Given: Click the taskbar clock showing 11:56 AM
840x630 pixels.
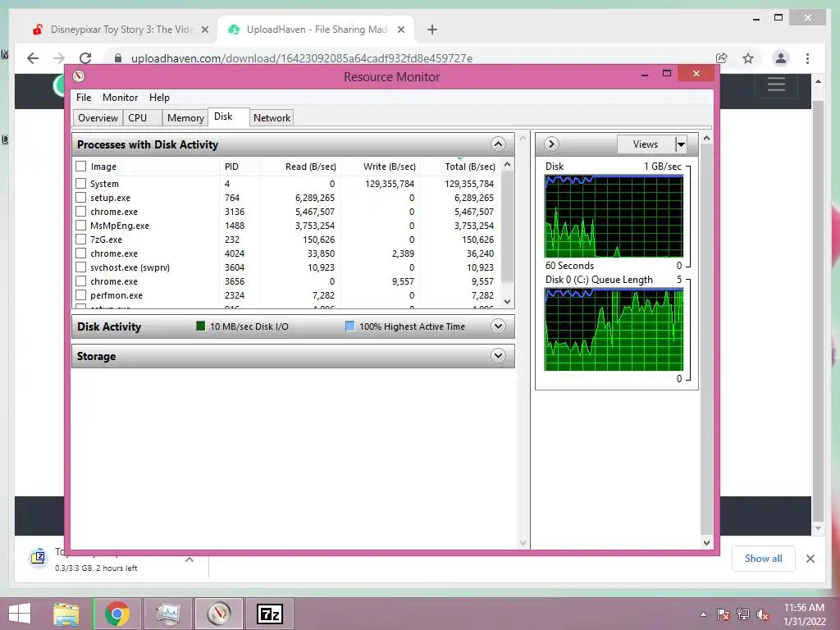Looking at the screenshot, I should [x=804, y=614].
